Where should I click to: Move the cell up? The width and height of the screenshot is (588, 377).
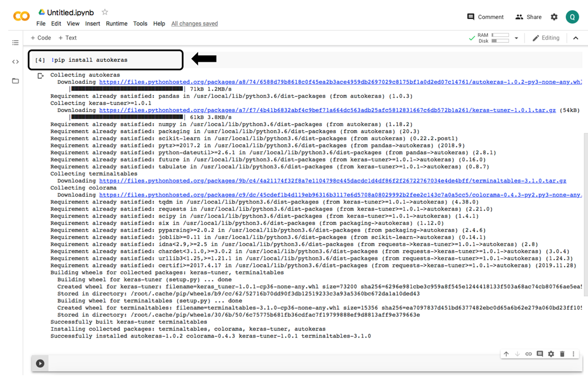506,354
